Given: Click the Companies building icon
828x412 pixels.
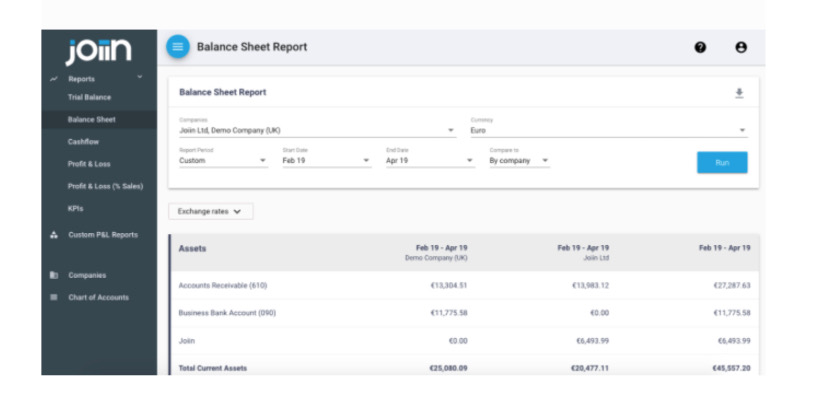Looking at the screenshot, I should pyautogui.click(x=53, y=275).
